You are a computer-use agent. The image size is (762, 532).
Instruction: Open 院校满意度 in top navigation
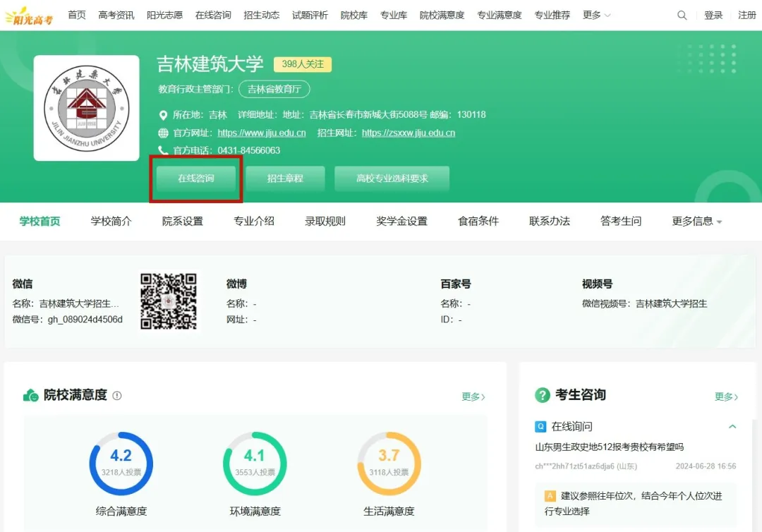tap(442, 15)
